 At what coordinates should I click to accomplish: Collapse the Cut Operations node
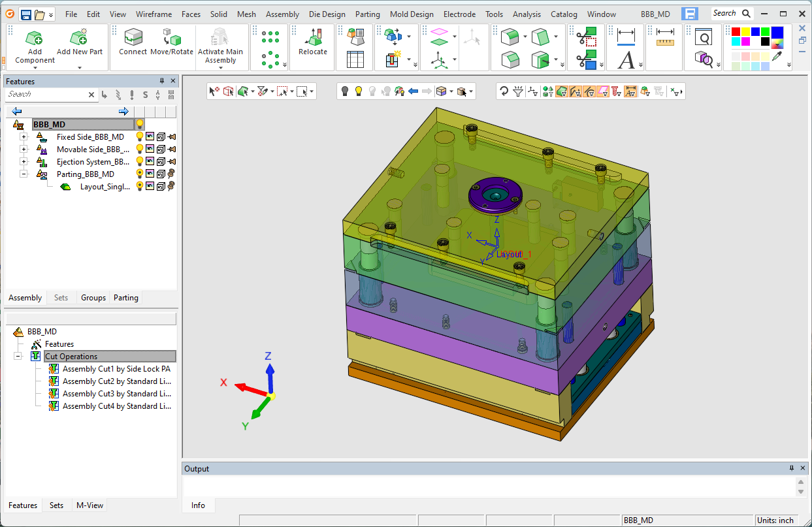[17, 357]
